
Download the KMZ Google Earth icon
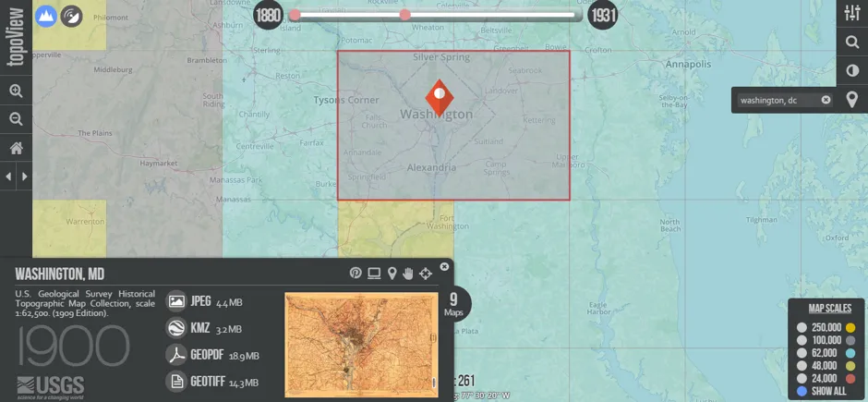[x=176, y=328]
